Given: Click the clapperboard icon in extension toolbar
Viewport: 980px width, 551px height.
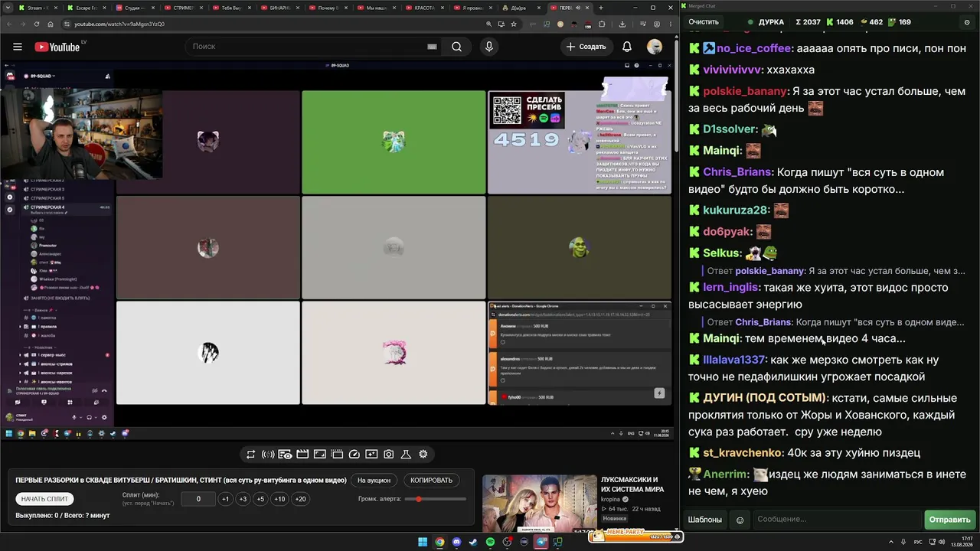Looking at the screenshot, I should (x=302, y=455).
